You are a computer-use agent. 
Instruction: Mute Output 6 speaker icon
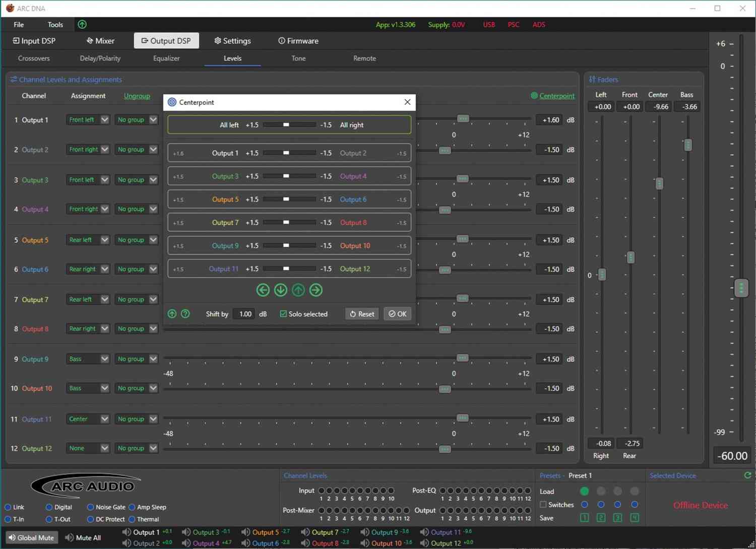(246, 543)
